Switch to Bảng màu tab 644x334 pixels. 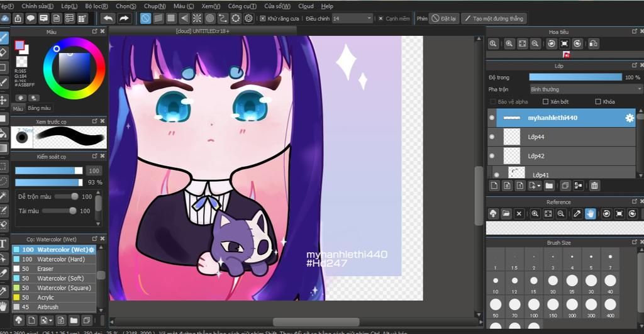[x=40, y=108]
